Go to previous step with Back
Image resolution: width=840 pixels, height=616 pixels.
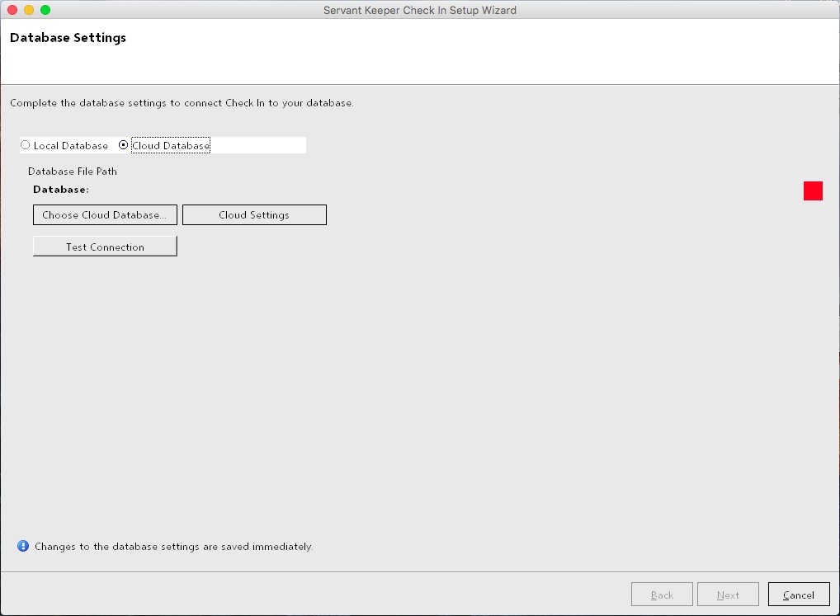(661, 595)
